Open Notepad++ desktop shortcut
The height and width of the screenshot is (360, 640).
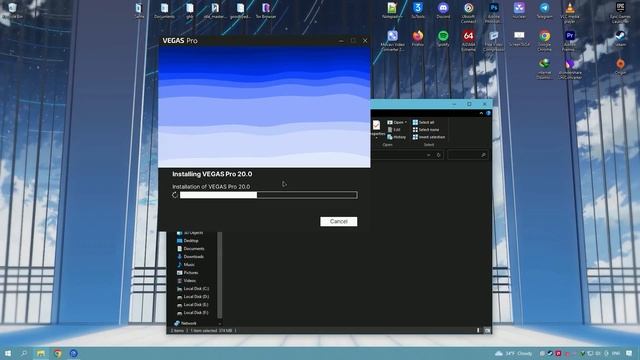(x=392, y=10)
